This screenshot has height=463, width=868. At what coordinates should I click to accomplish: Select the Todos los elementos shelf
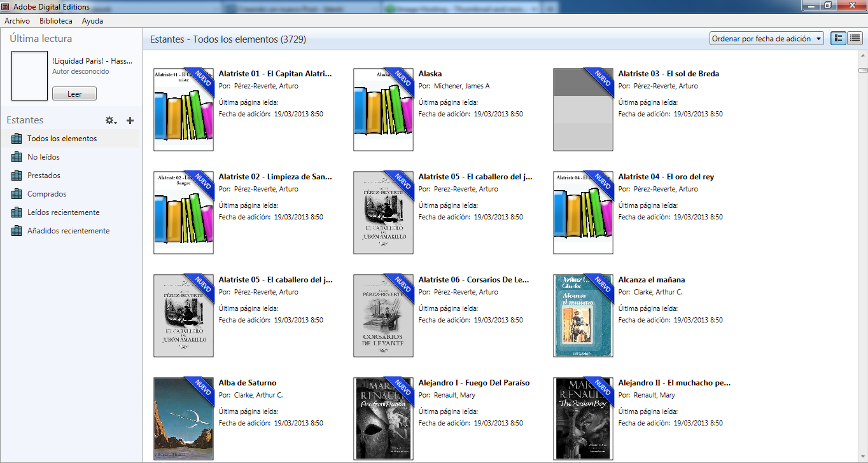tap(70, 139)
